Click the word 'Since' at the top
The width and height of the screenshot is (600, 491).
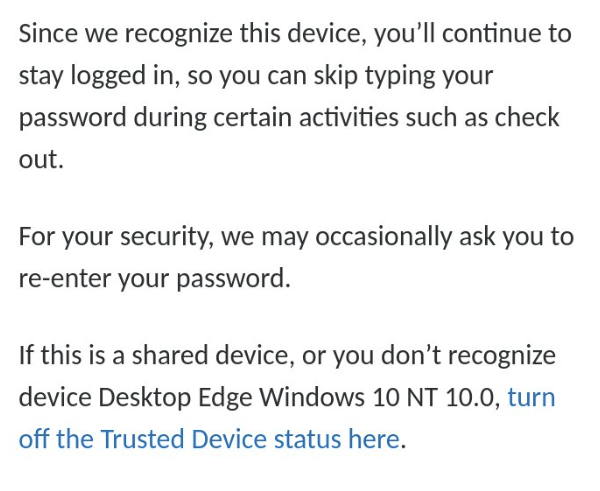click(x=52, y=34)
